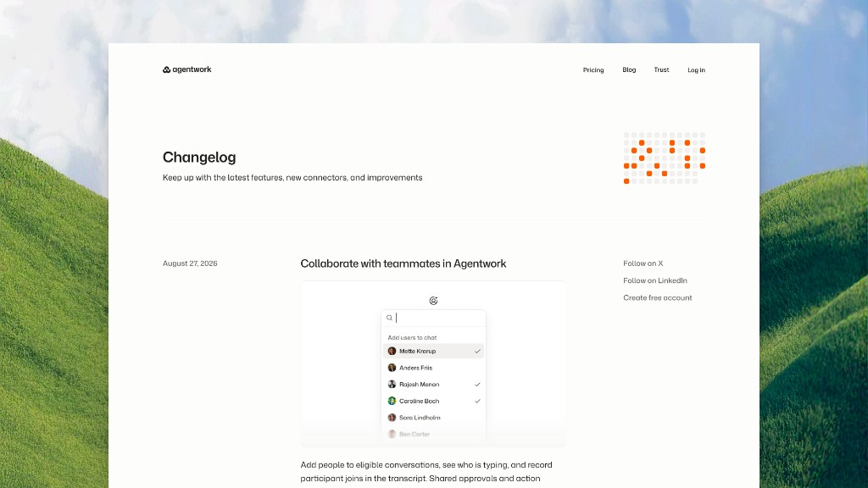
Task: Click the 'Add users to chat' label
Action: (x=412, y=337)
